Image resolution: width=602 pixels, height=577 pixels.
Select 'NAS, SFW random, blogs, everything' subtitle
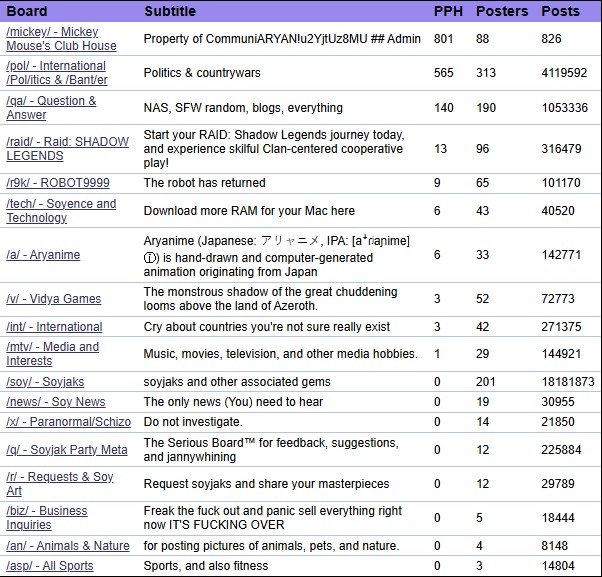(x=243, y=107)
